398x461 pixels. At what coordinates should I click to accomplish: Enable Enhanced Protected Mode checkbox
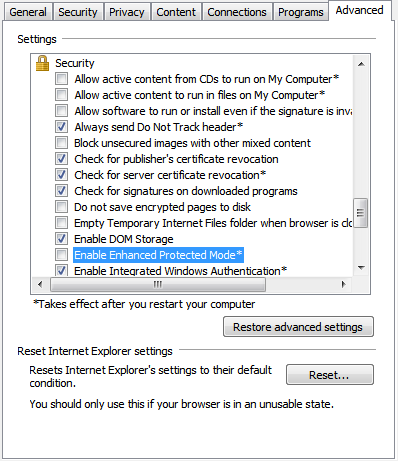tap(61, 255)
